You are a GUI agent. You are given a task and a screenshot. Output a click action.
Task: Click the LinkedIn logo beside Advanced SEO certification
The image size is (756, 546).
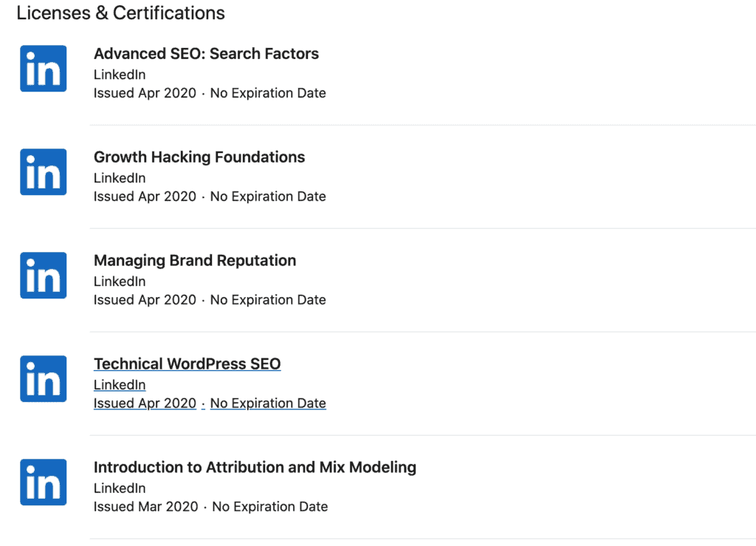pyautogui.click(x=43, y=68)
